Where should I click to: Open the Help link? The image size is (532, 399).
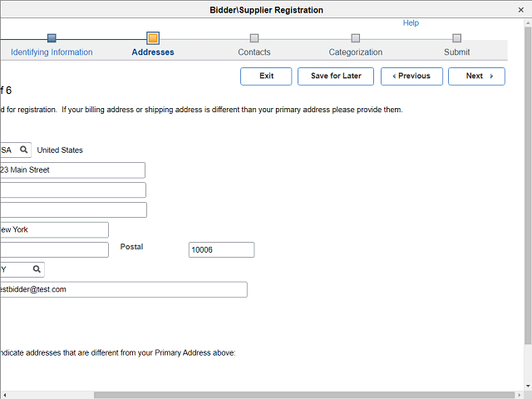pyautogui.click(x=411, y=22)
